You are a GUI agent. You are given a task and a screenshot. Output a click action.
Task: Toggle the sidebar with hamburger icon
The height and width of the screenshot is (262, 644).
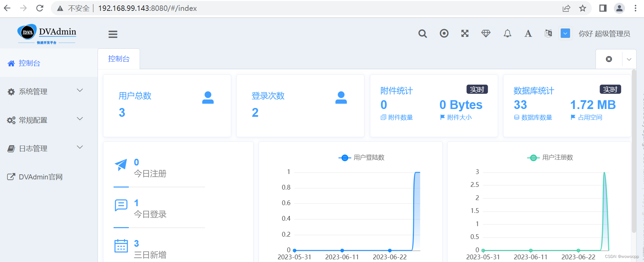pos(113,34)
